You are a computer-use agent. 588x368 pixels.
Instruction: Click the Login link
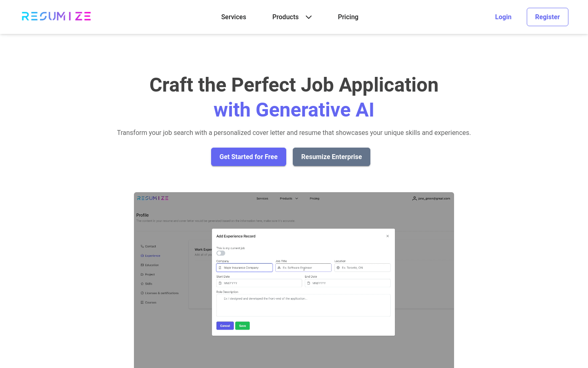coord(503,17)
